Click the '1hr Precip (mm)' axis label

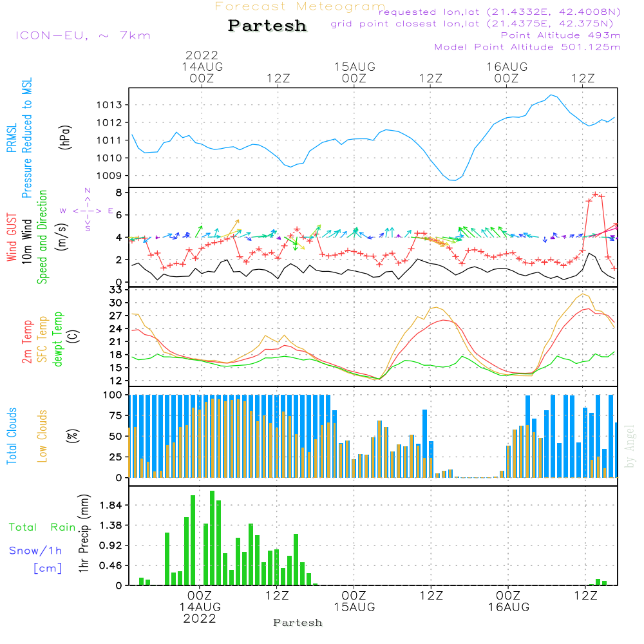(84, 533)
